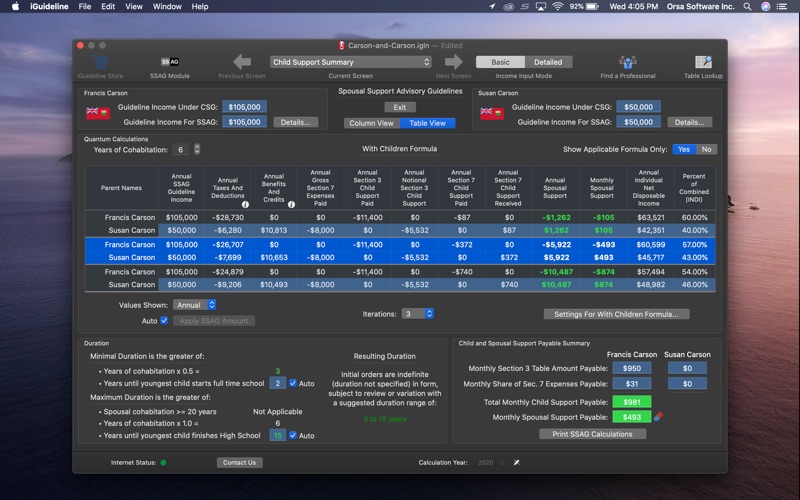Click the tools icon beside Calculation Year
The width and height of the screenshot is (800, 500).
point(516,462)
